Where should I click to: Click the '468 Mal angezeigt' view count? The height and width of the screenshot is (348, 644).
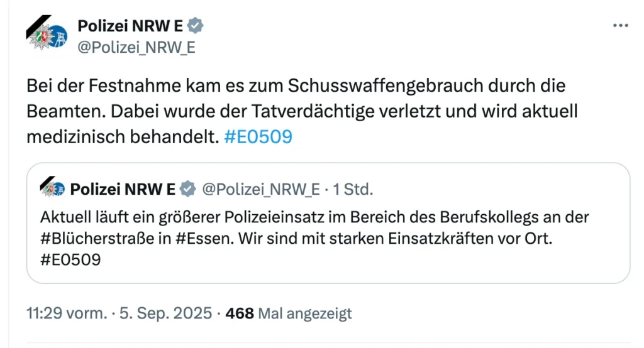click(288, 313)
